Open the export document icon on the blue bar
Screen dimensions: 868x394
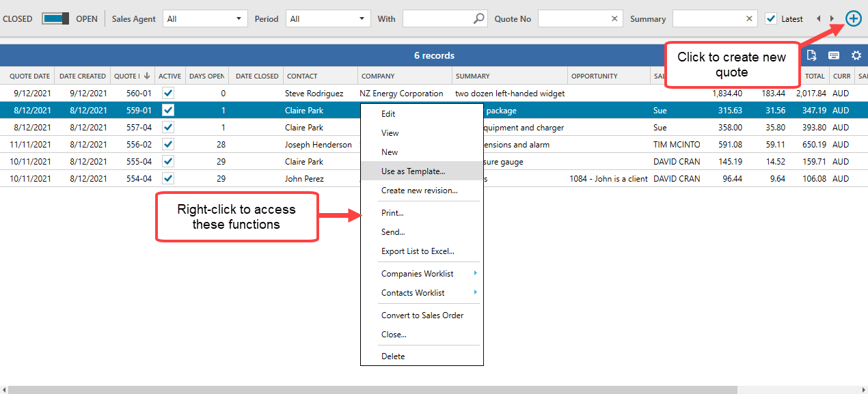click(811, 55)
